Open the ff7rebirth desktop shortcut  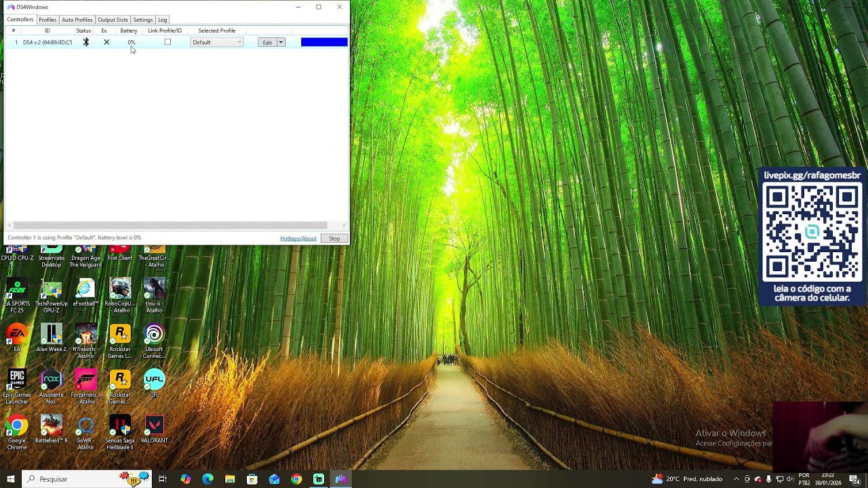[x=85, y=342]
